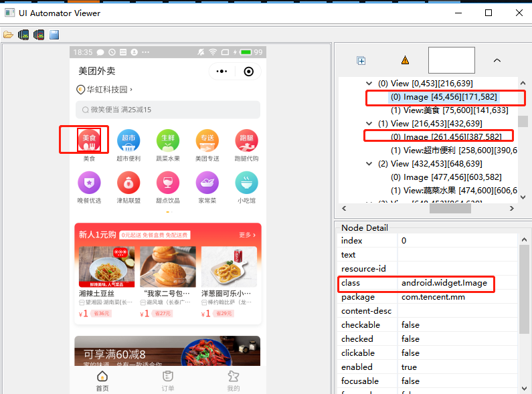The height and width of the screenshot is (394, 532).
Task: Tap the 首页 home tab
Action: click(x=102, y=381)
